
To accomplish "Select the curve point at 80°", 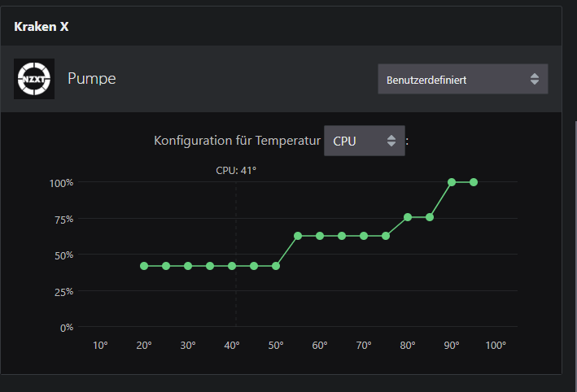I will point(408,217).
